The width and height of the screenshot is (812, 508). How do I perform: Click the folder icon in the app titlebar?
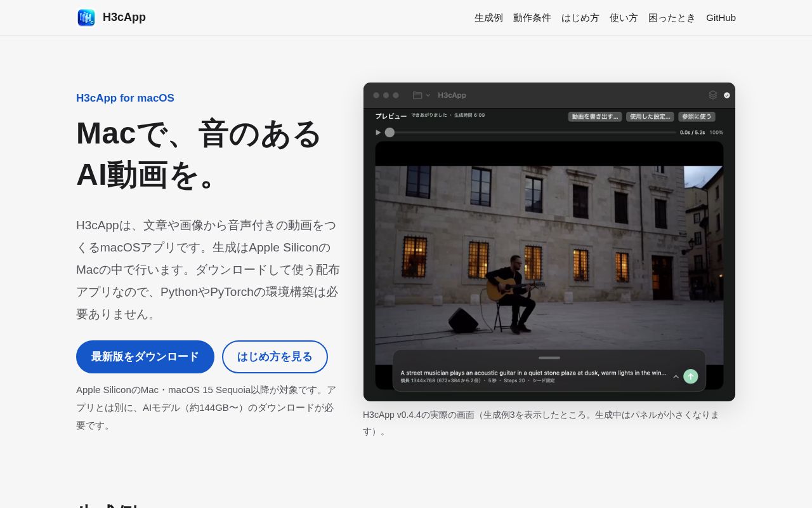417,95
